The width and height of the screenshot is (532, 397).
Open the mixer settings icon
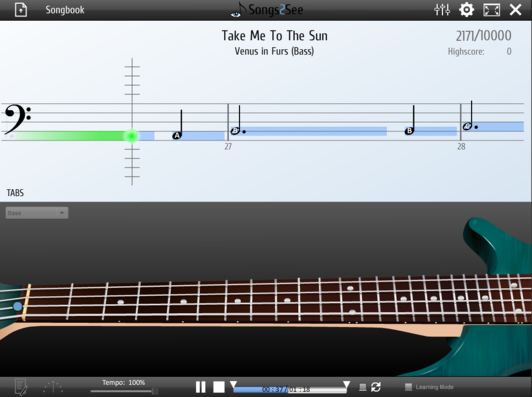442,10
